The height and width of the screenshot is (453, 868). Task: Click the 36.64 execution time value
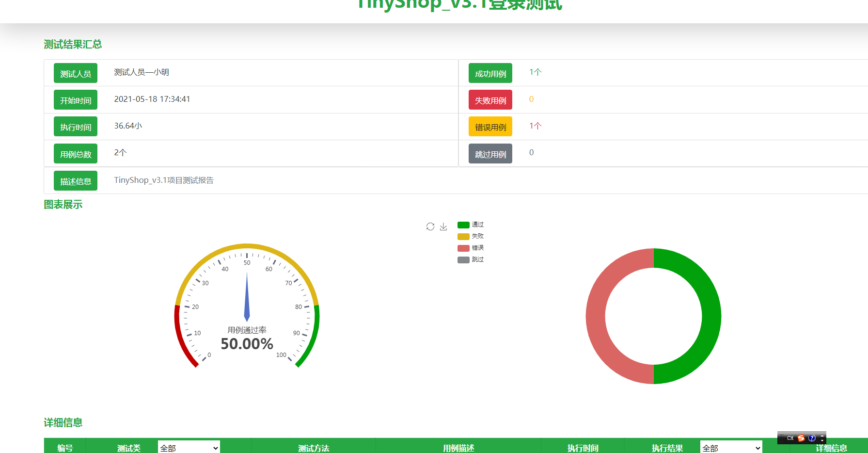click(128, 126)
